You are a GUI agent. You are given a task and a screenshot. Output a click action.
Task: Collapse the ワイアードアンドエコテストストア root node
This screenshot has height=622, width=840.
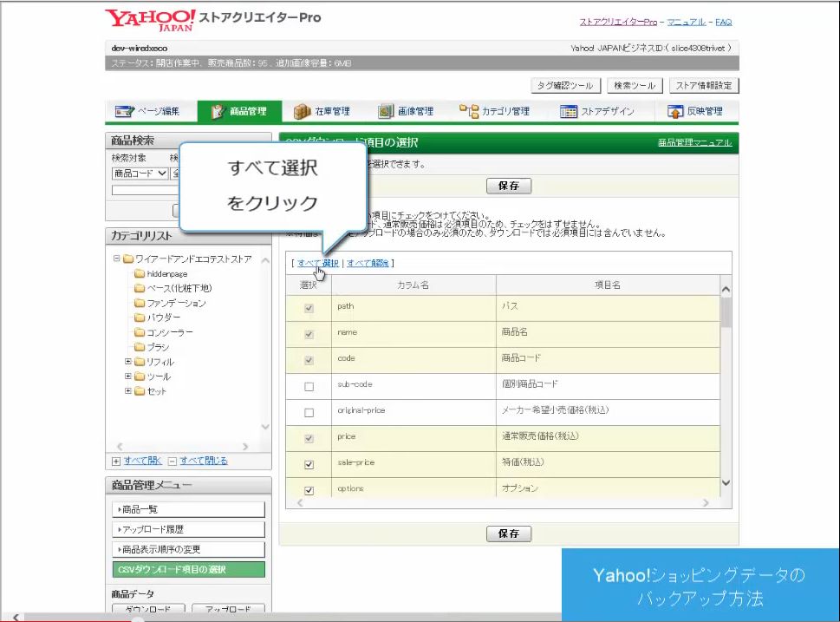[116, 259]
